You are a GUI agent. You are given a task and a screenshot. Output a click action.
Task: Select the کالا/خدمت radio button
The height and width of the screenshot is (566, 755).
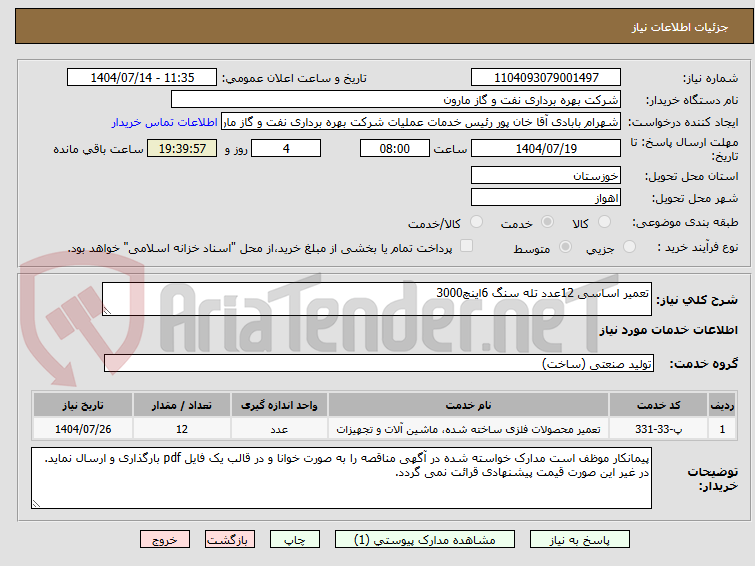click(x=476, y=222)
